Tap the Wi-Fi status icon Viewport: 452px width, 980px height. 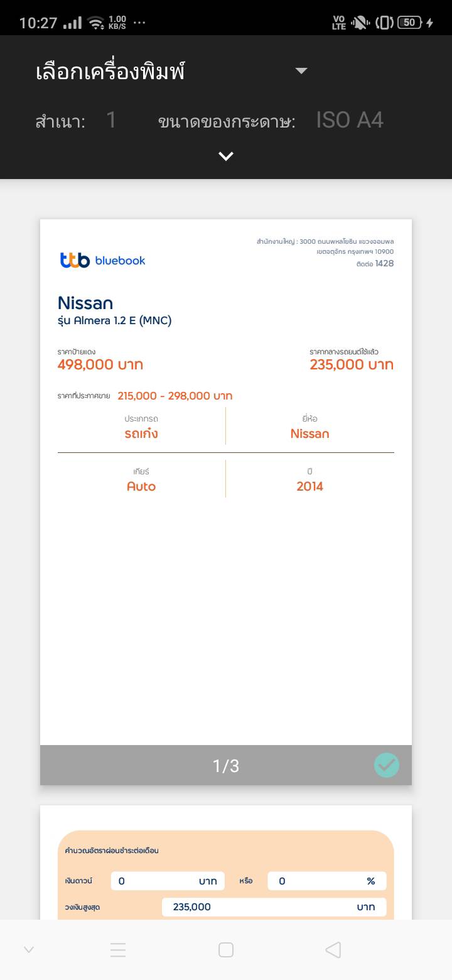(x=96, y=23)
